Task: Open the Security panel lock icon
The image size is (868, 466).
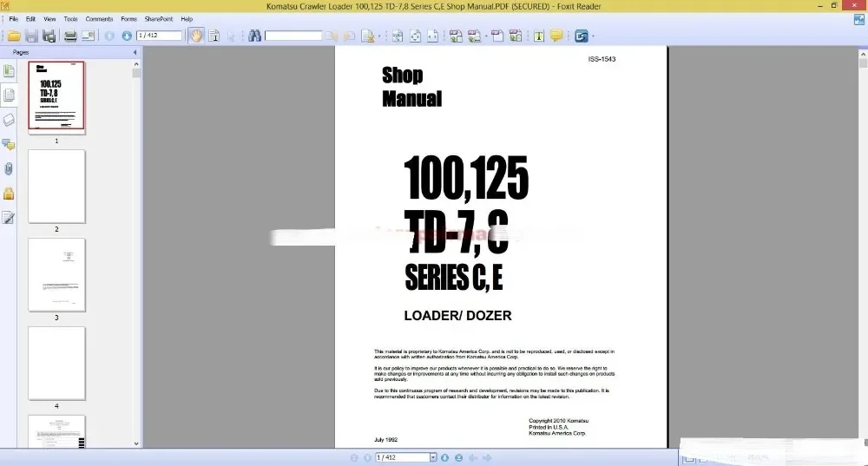Action: click(x=9, y=194)
